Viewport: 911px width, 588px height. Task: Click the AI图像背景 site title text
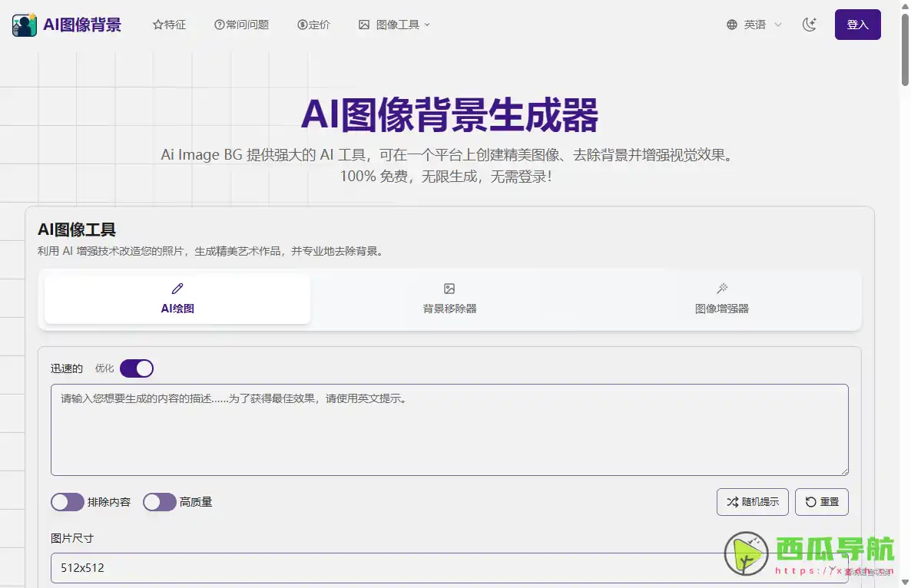(x=82, y=25)
